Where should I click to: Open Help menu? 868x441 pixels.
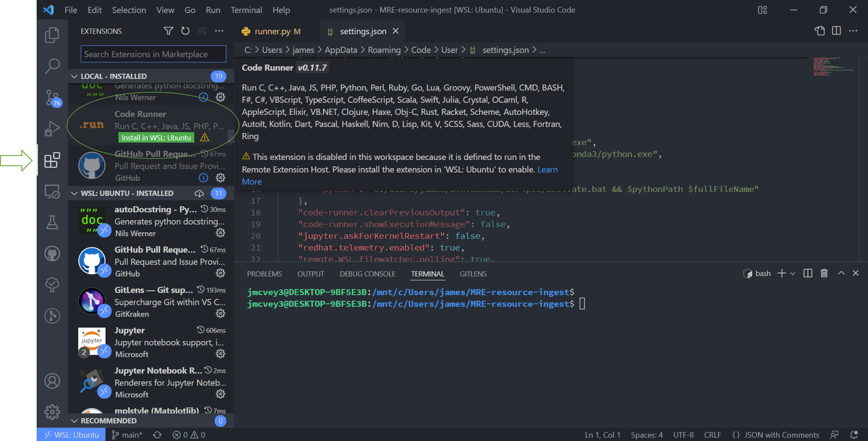pyautogui.click(x=281, y=10)
